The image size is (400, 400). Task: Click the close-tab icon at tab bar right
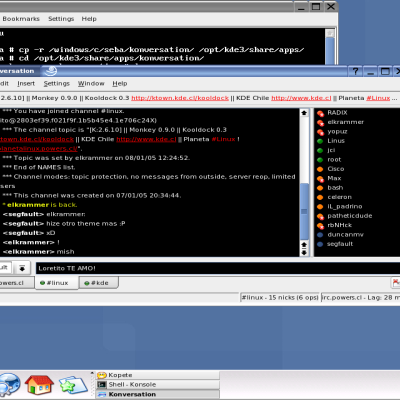[396, 283]
